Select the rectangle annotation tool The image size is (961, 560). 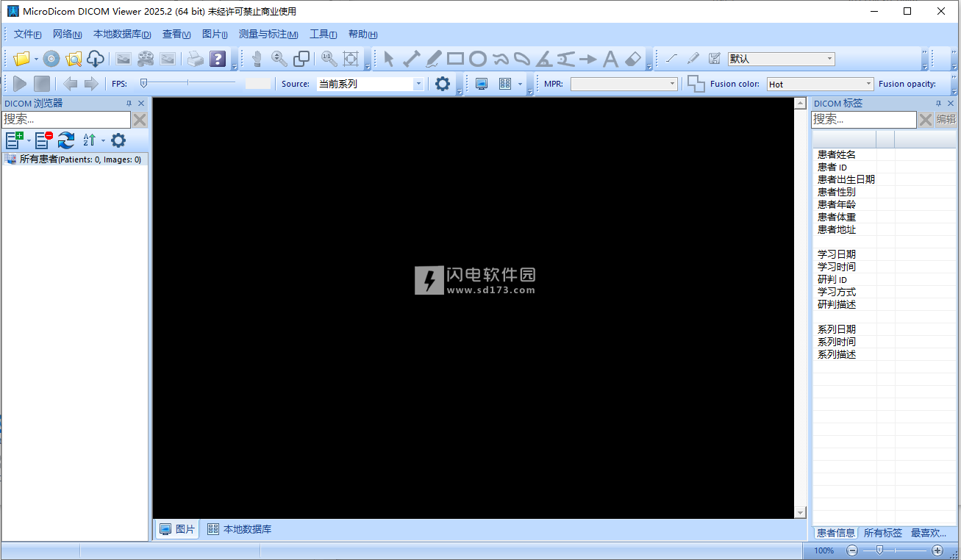(456, 59)
